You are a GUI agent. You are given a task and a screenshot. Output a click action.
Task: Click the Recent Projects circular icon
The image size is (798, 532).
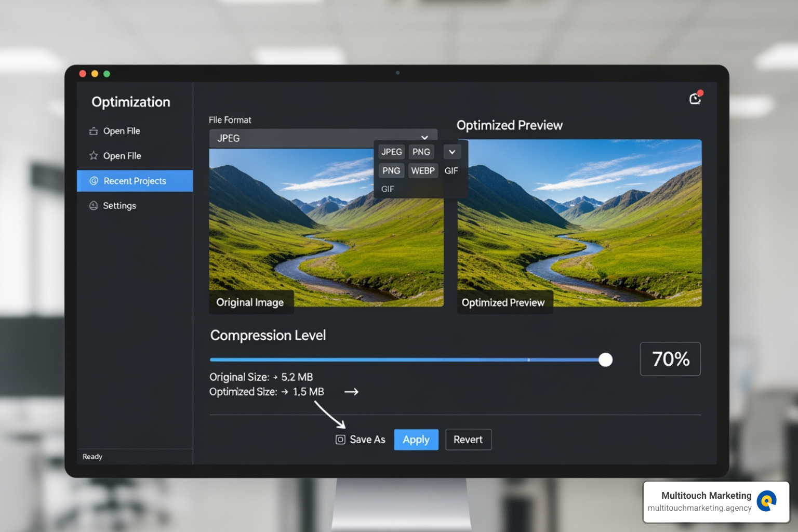(x=94, y=181)
